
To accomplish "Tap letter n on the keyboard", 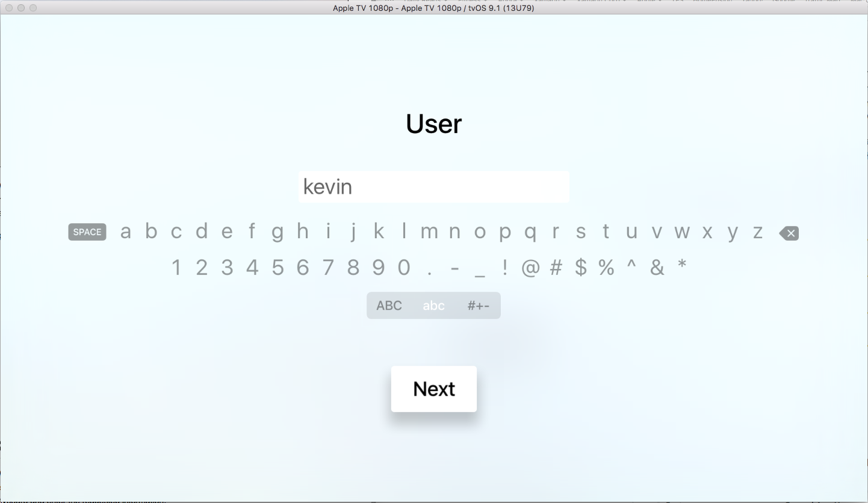I will point(454,232).
